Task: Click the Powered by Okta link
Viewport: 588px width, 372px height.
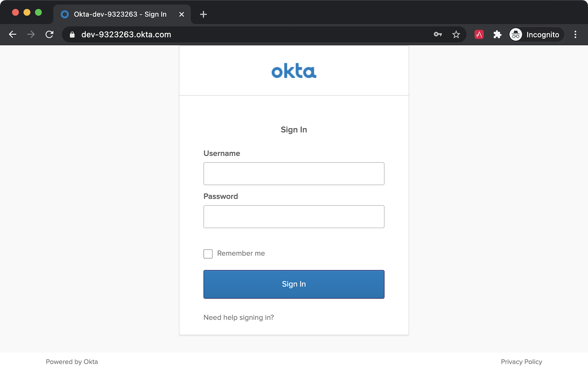Action: 72,362
